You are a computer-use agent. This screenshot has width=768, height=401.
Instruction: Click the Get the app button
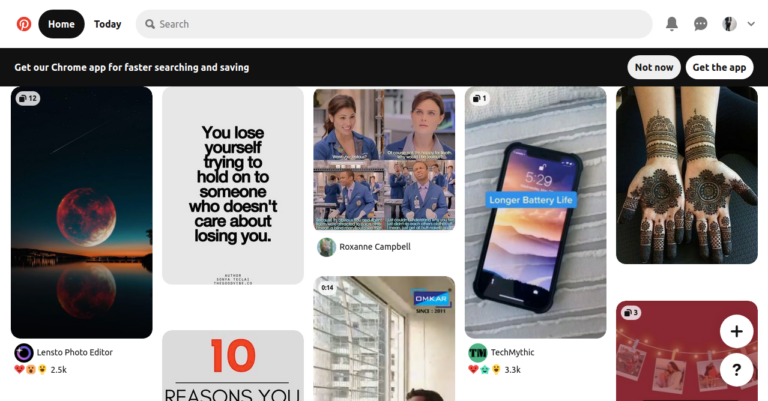coord(719,67)
